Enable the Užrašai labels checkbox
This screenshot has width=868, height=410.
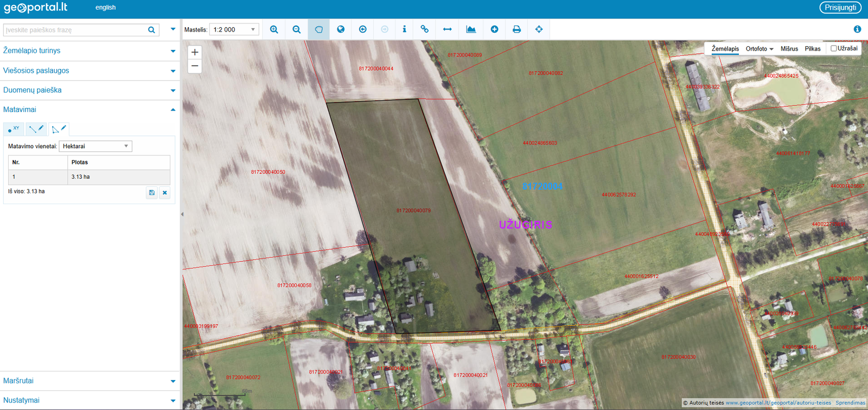click(834, 48)
